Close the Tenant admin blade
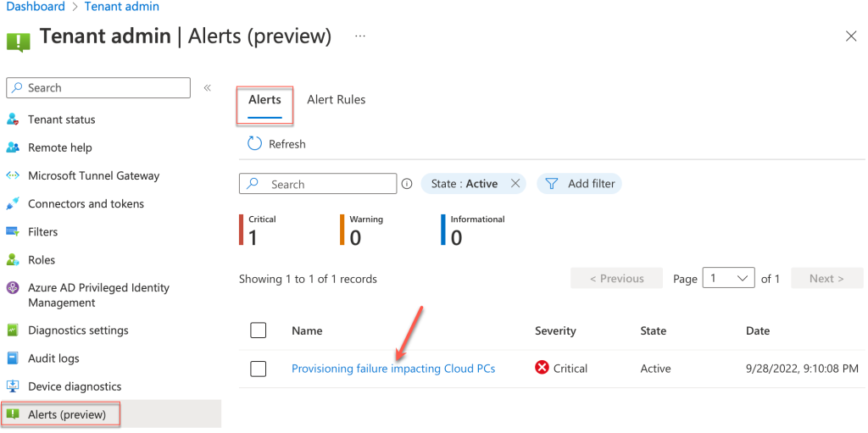 pos(851,36)
